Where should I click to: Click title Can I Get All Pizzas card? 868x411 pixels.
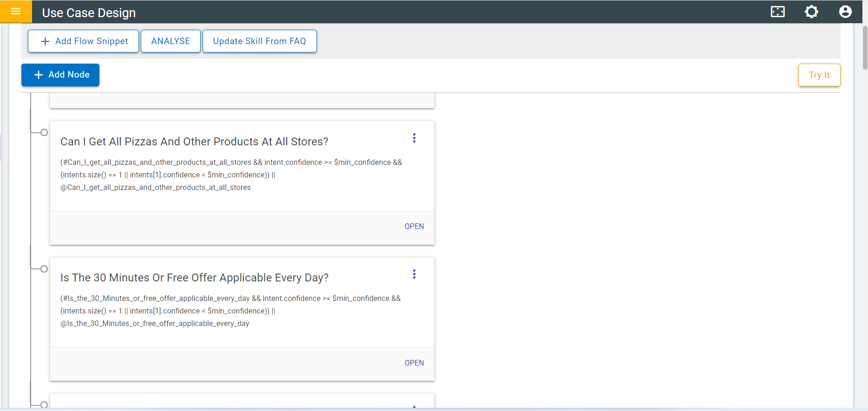194,142
